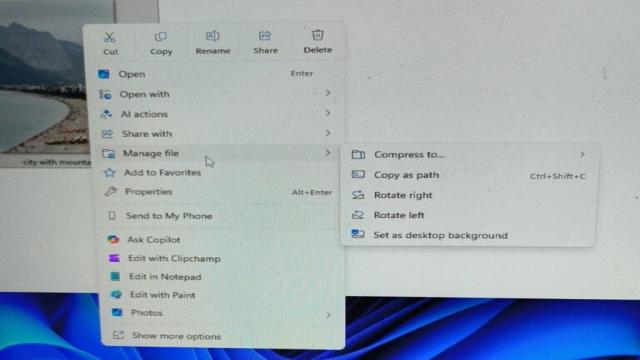640x360 pixels.
Task: Click the Photos app icon
Action: tap(117, 313)
